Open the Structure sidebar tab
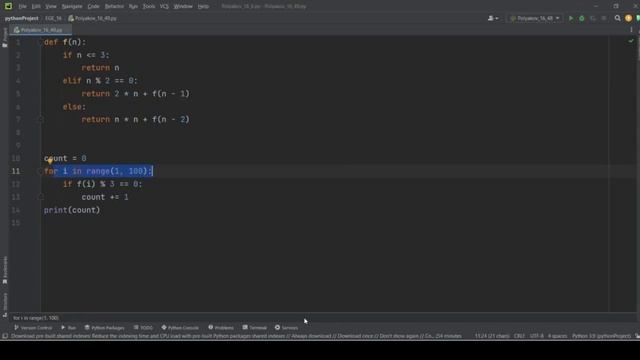 (x=5, y=304)
